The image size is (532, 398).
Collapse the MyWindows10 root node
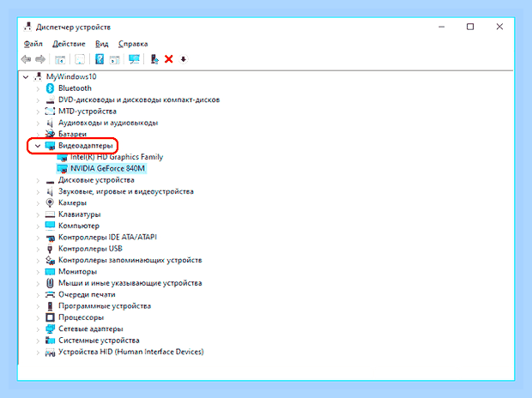pyautogui.click(x=26, y=77)
